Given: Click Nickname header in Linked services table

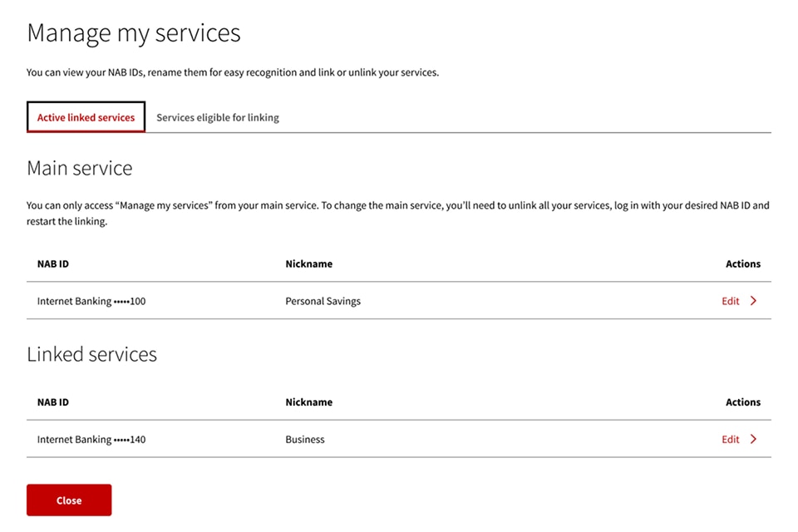Looking at the screenshot, I should [x=308, y=401].
